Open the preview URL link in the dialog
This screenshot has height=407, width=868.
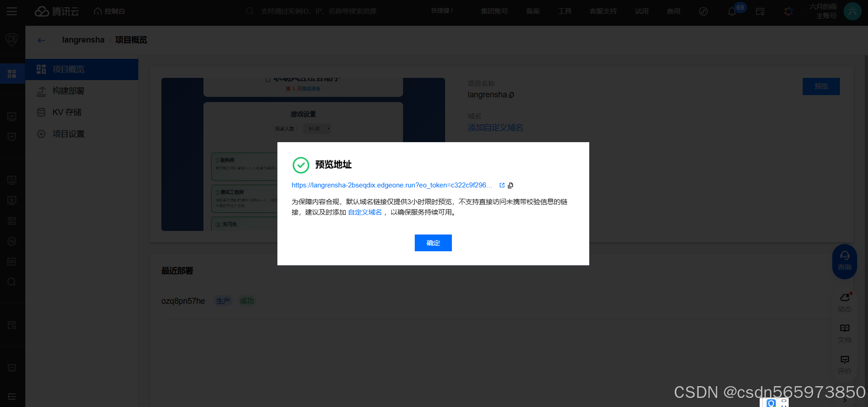392,185
